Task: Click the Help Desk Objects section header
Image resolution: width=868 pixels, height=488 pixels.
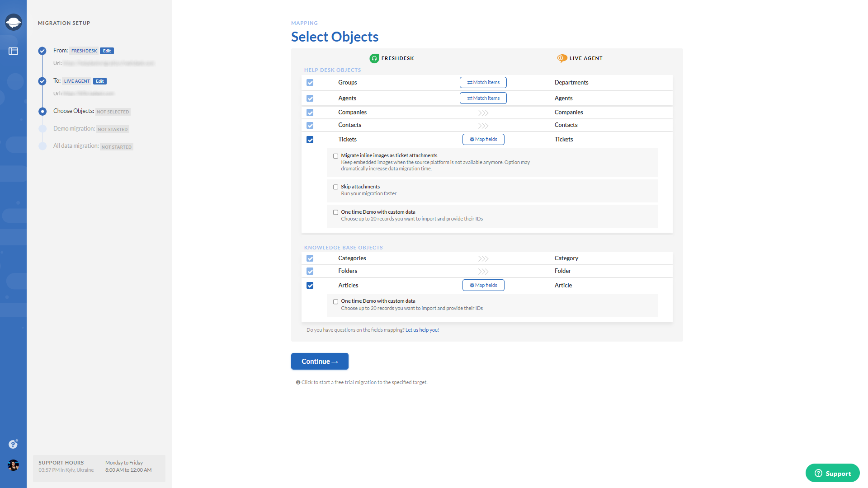Action: 332,70
